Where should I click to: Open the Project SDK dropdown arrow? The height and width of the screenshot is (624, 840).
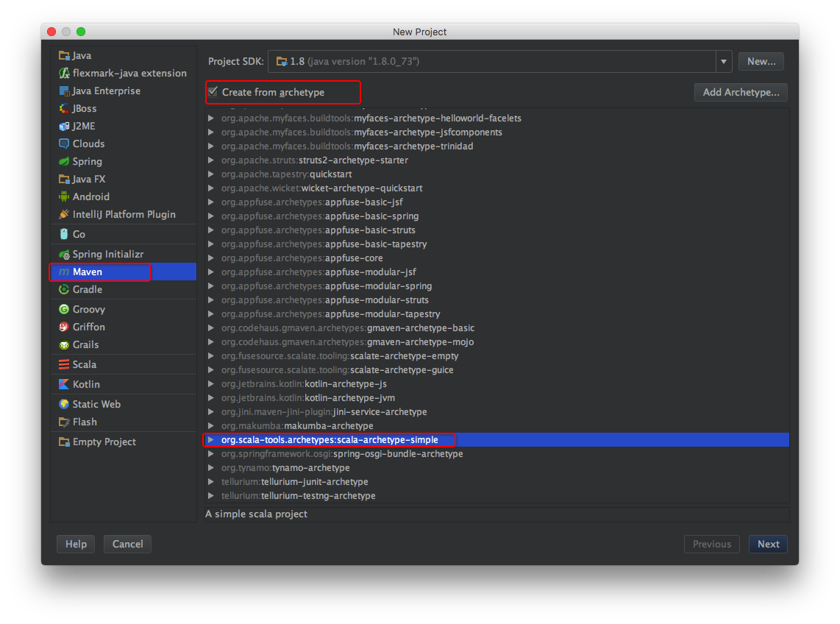(x=724, y=62)
